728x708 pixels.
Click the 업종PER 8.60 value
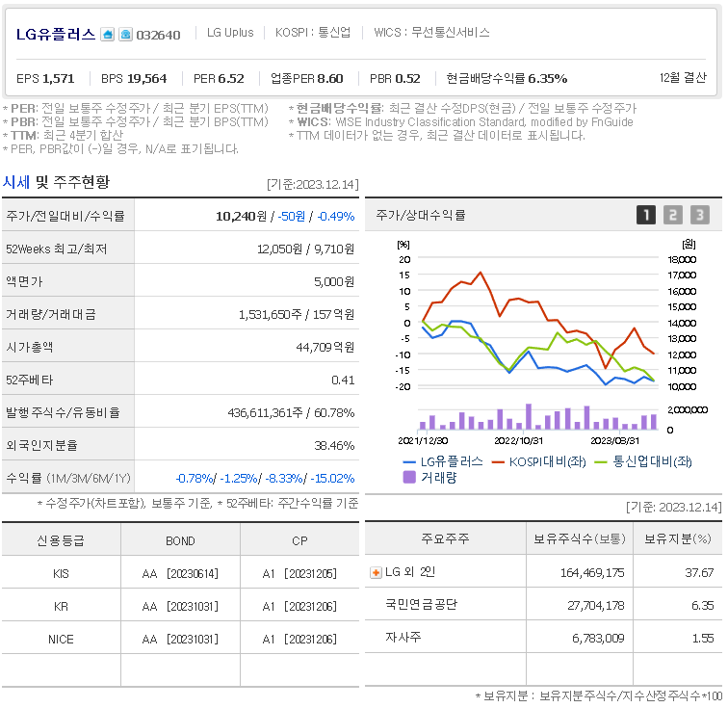pyautogui.click(x=307, y=79)
